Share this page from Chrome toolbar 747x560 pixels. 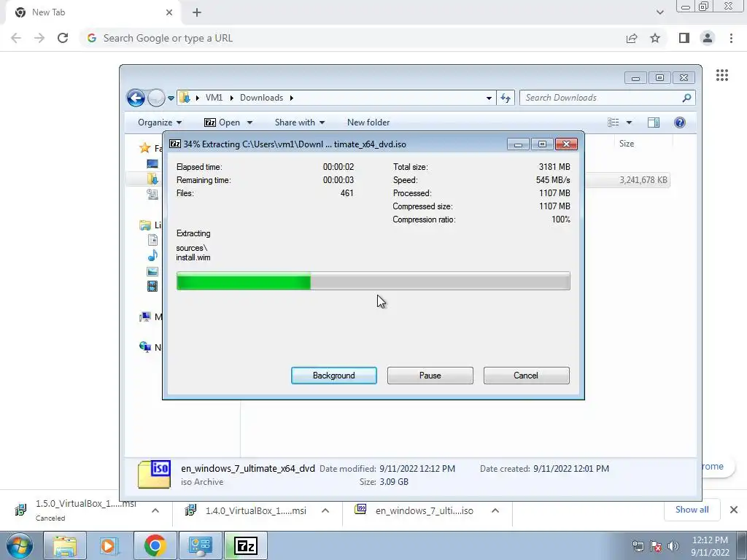tap(632, 38)
